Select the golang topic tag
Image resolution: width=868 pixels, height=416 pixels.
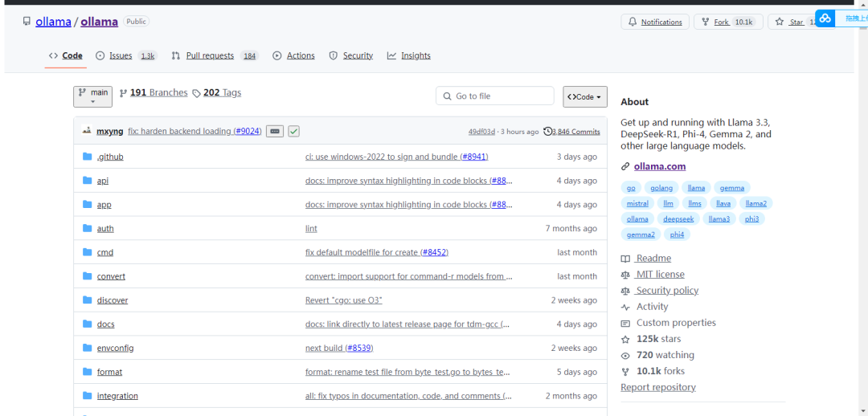click(x=662, y=188)
